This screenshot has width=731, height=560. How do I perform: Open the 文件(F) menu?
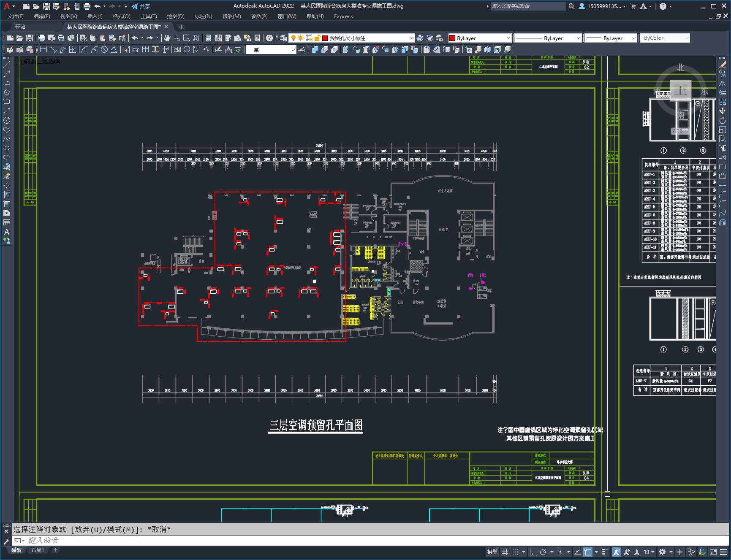point(16,16)
